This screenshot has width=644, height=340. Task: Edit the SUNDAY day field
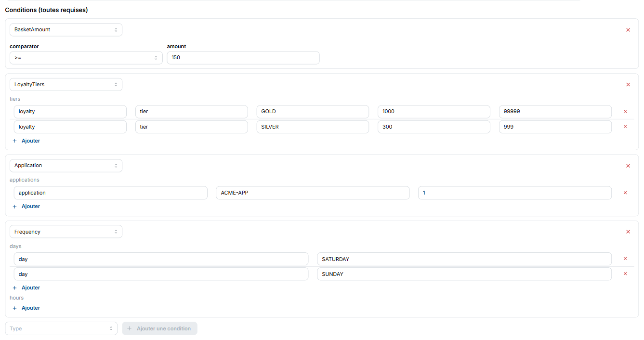(x=464, y=274)
